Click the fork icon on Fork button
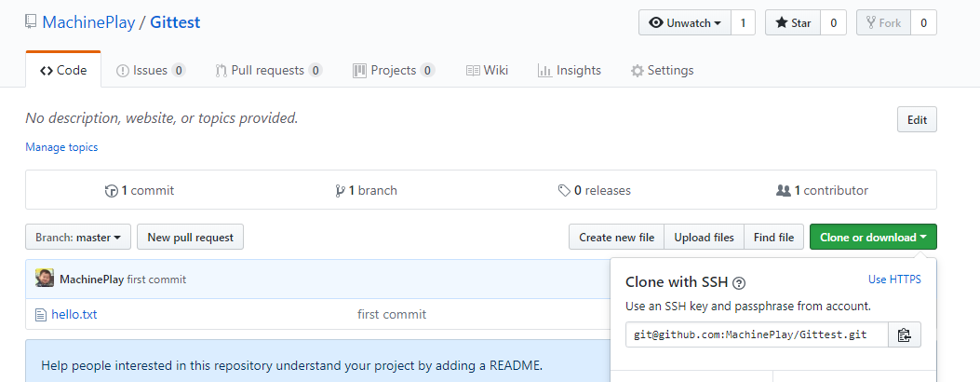 (x=870, y=23)
